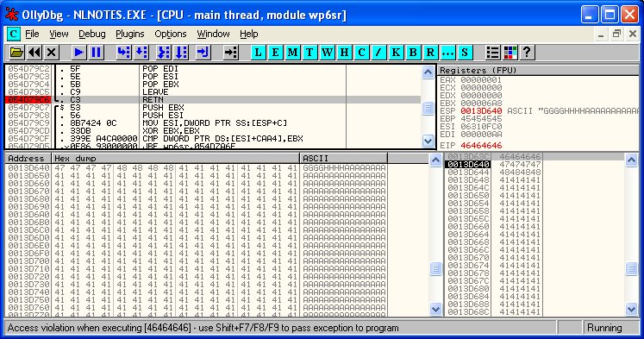Select the LEAVE instruction row
Viewport: 644px width, 339px height.
tap(213, 92)
